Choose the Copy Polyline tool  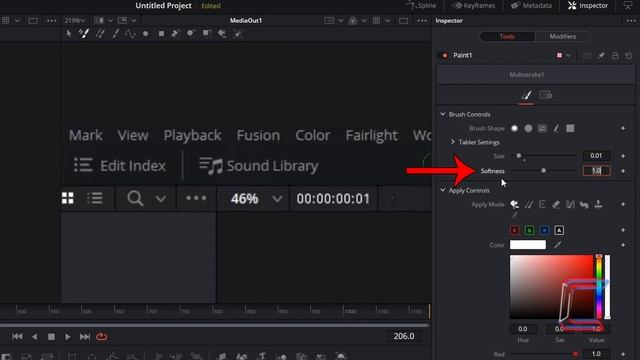coord(176,33)
